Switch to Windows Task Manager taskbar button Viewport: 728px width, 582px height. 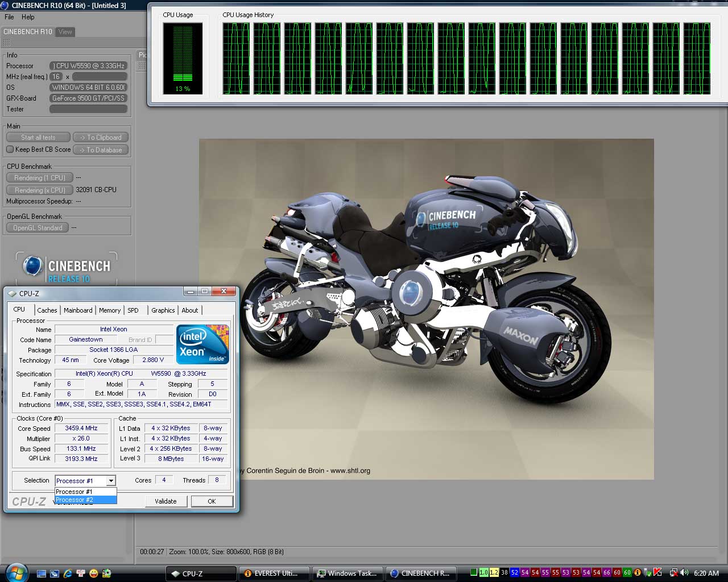pyautogui.click(x=348, y=573)
